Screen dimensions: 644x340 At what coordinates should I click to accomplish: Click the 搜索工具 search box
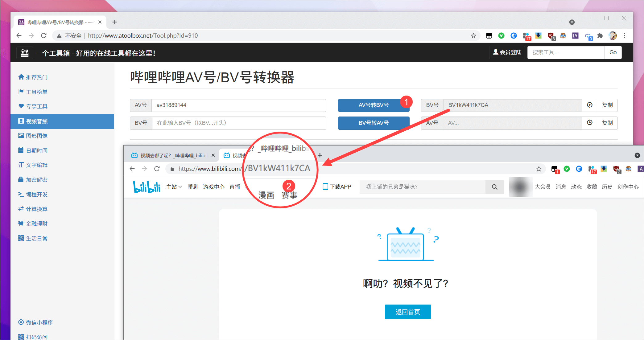pyautogui.click(x=566, y=52)
